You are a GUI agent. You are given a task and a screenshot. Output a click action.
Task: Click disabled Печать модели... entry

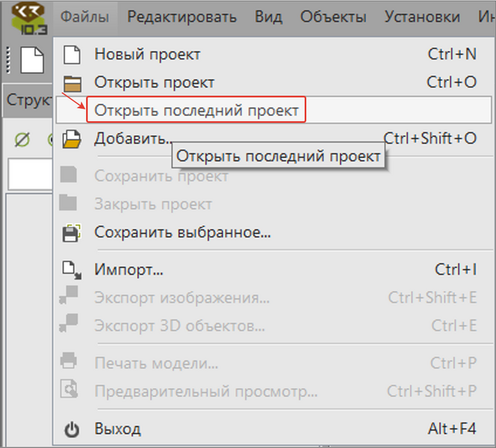point(273,363)
